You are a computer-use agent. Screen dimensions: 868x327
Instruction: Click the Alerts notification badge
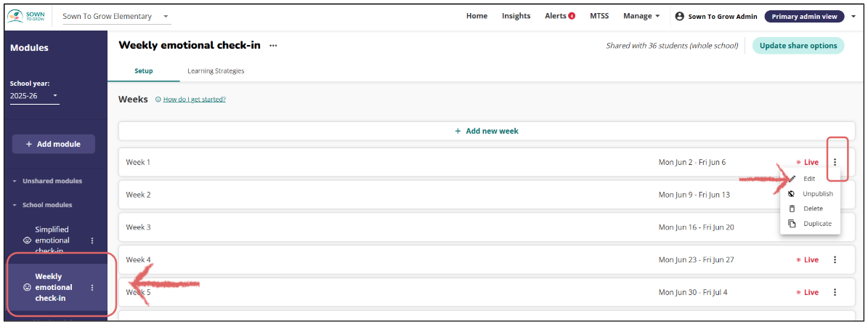572,16
